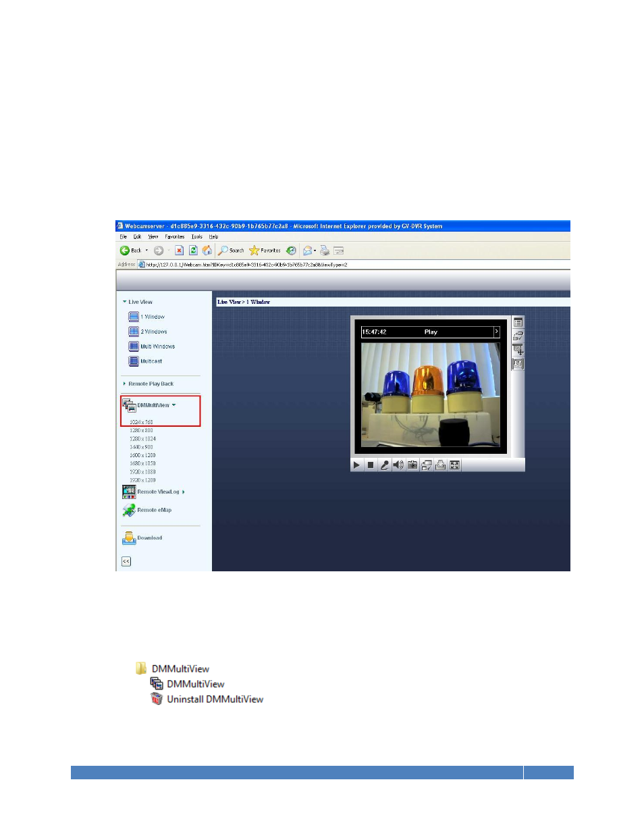The width and height of the screenshot is (644, 834).
Task: Launch the DMMultiView program shortcut
Action: (x=188, y=684)
